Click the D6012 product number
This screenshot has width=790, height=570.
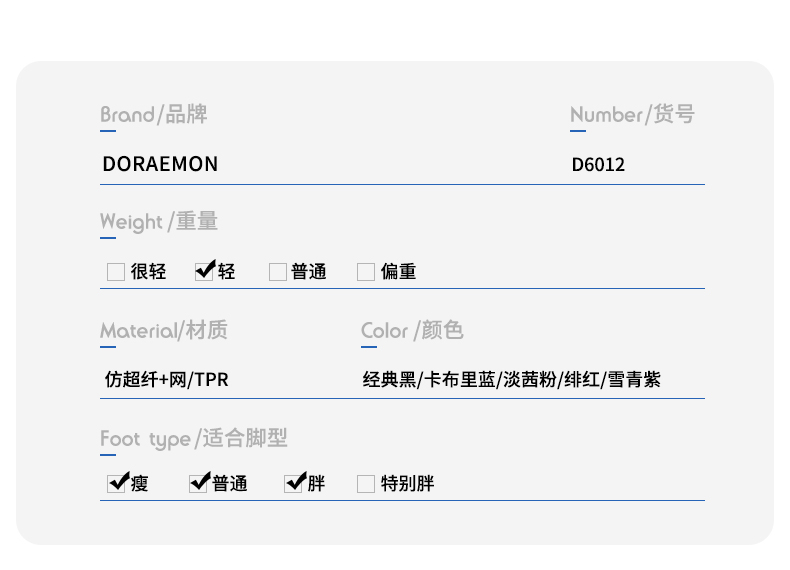pos(598,165)
